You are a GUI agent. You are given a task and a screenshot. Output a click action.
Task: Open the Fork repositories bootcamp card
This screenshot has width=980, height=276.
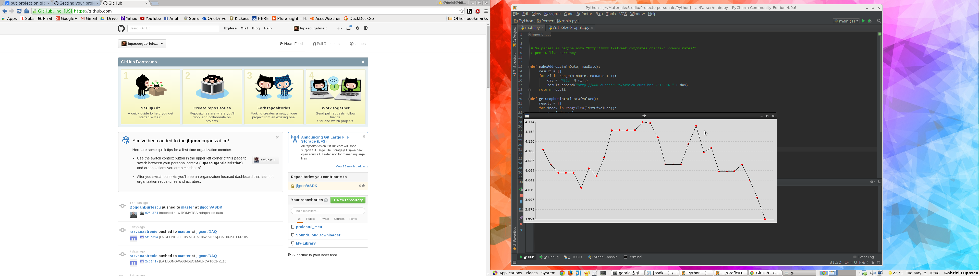click(274, 97)
